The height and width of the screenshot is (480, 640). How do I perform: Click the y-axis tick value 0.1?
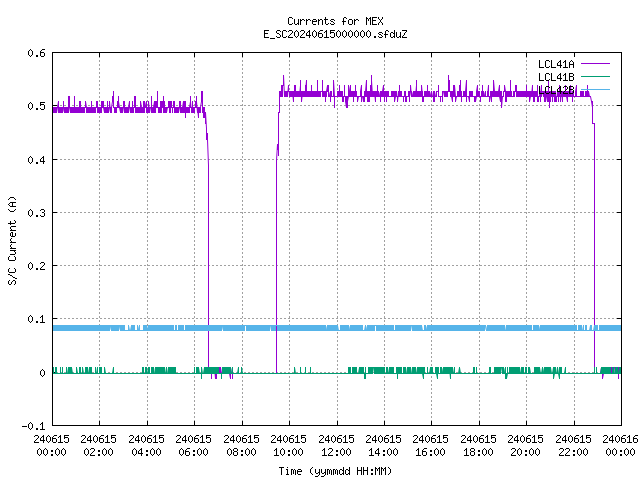pyautogui.click(x=36, y=319)
